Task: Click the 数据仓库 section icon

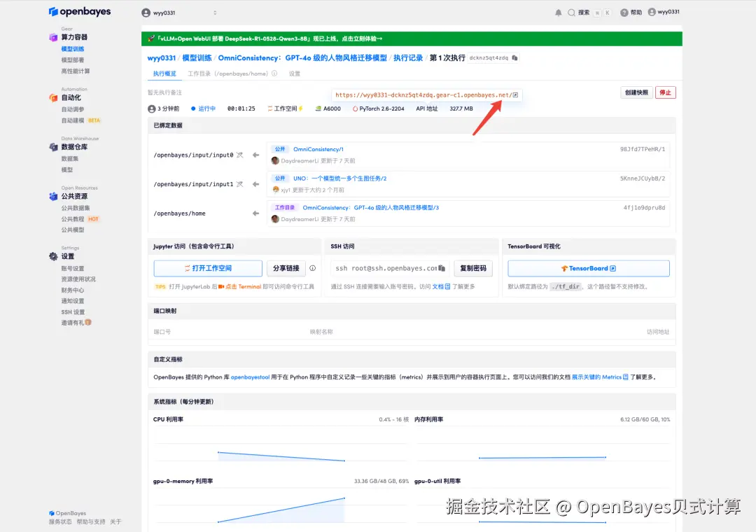Action: tap(53, 147)
